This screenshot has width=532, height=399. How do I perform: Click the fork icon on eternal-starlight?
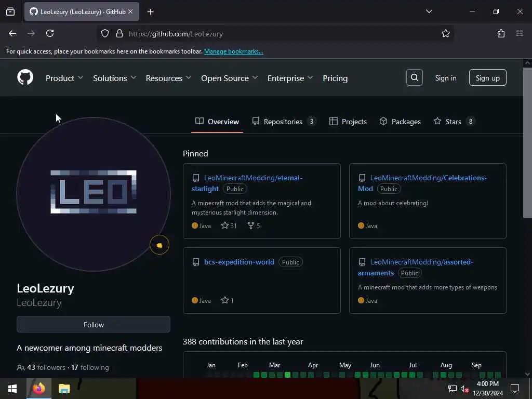pos(251,225)
